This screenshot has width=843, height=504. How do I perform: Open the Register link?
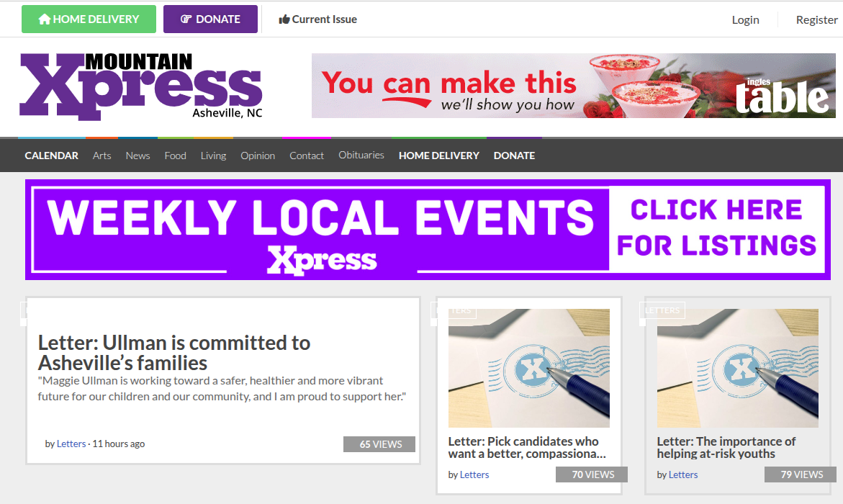point(816,20)
